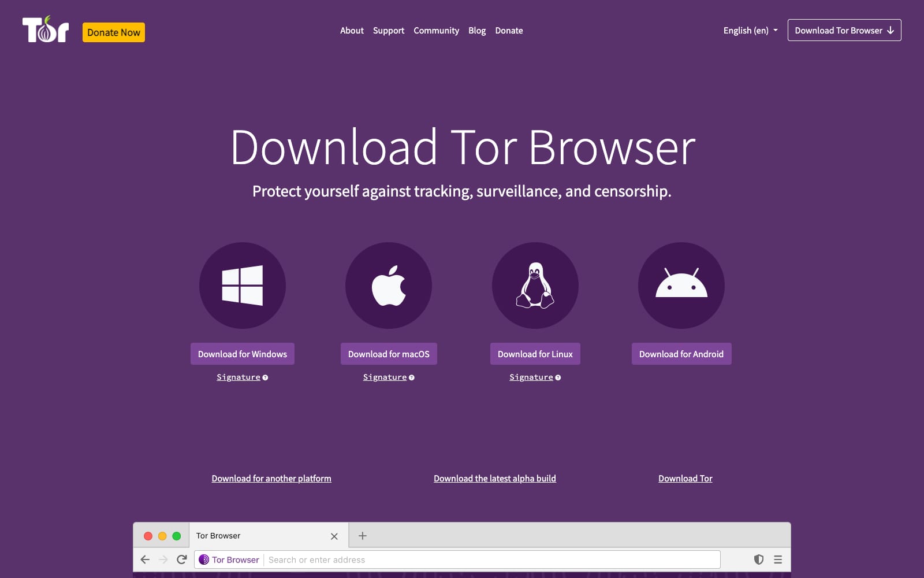Image resolution: width=924 pixels, height=578 pixels.
Task: Click the green maximize dot in mockup
Action: point(177,536)
